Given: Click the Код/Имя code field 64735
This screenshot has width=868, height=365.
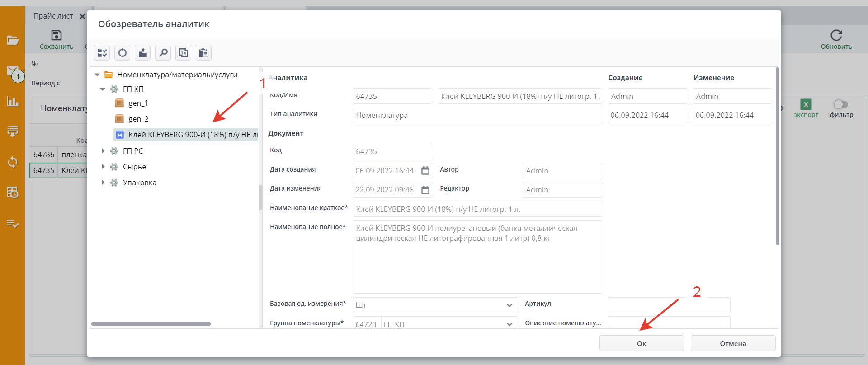Looking at the screenshot, I should (x=392, y=96).
